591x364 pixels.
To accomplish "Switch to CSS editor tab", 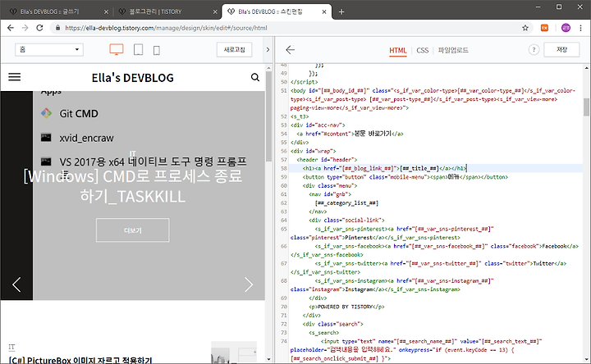I will [422, 50].
